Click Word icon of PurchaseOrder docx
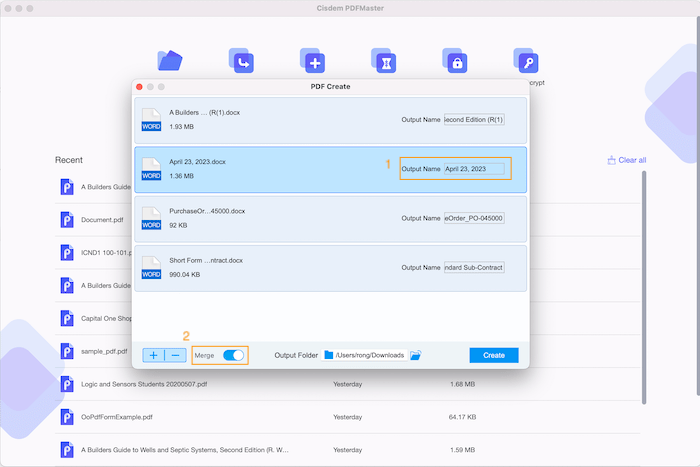This screenshot has height=467, width=700. click(151, 218)
